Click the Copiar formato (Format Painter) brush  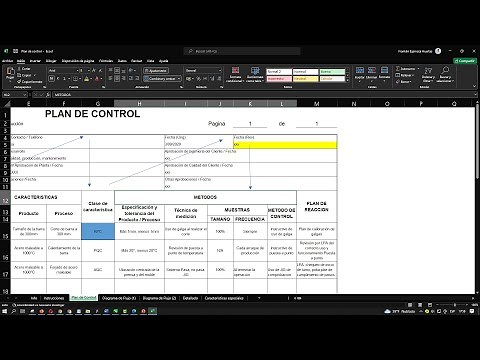[x=30, y=81]
